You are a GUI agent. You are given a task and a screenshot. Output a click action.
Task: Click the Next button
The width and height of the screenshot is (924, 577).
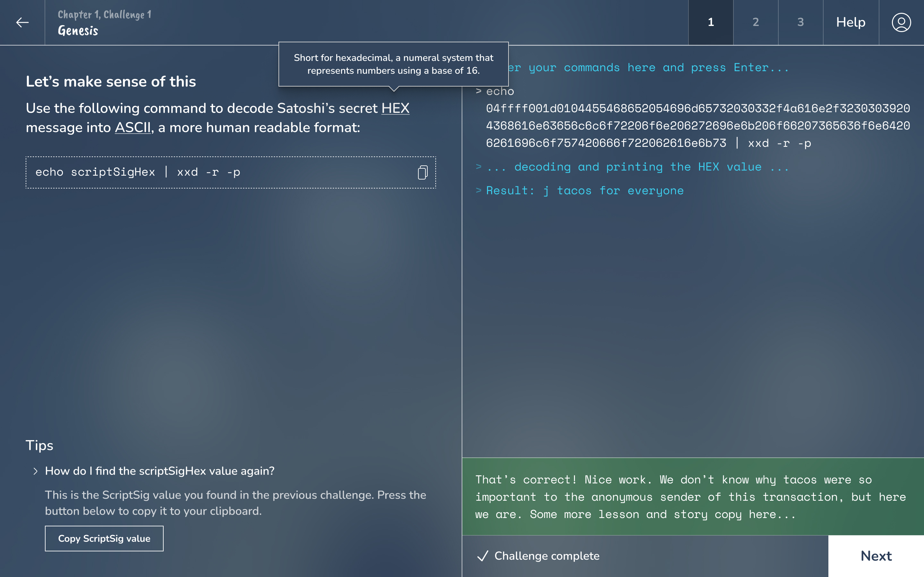tap(876, 556)
